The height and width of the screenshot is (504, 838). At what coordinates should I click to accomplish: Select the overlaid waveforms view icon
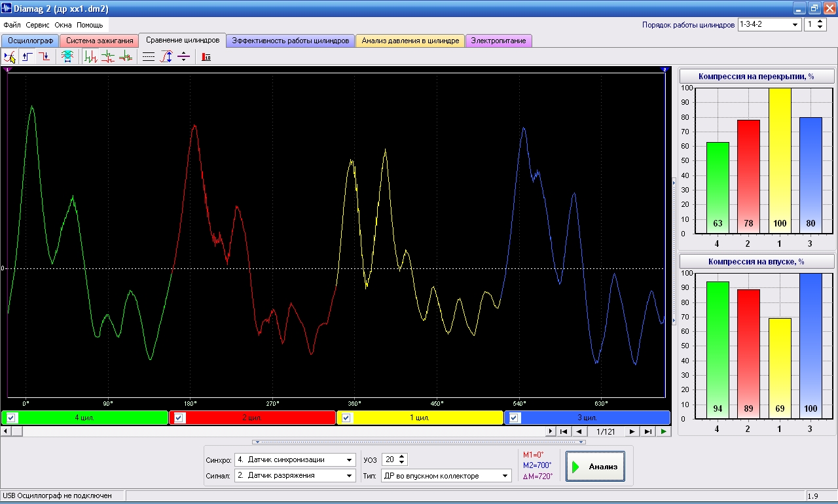pyautogui.click(x=125, y=57)
